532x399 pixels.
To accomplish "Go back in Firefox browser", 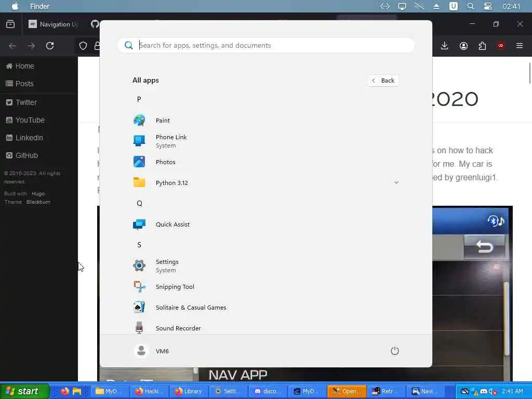I will coord(12,46).
